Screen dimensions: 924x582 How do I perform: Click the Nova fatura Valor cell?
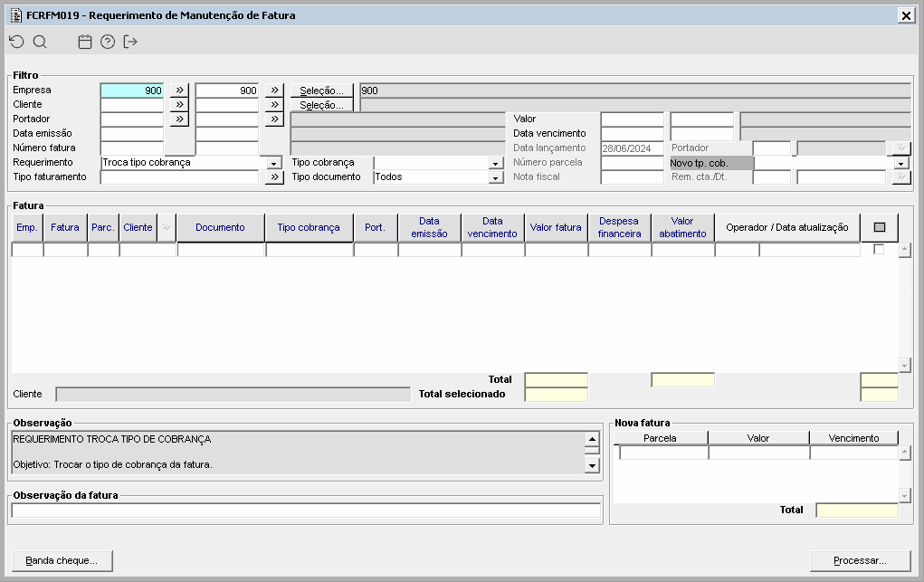tap(759, 453)
